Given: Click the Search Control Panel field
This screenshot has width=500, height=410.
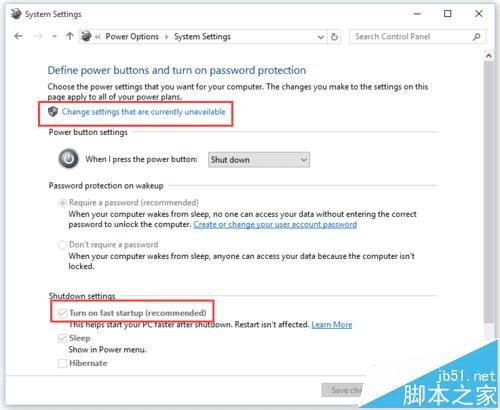Looking at the screenshot, I should click(412, 37).
